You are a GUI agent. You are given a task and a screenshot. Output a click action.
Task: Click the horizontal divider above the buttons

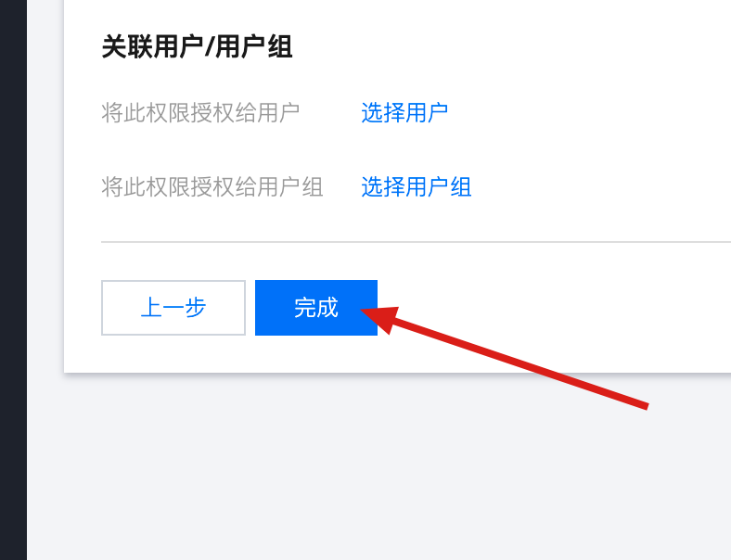[x=416, y=242]
